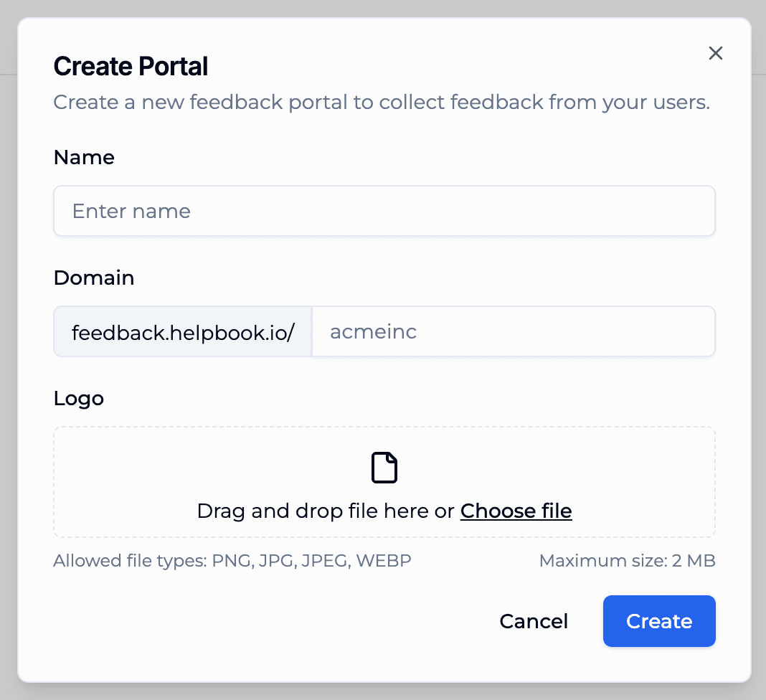Select the Name field label
This screenshot has height=700, width=766.
coord(83,157)
